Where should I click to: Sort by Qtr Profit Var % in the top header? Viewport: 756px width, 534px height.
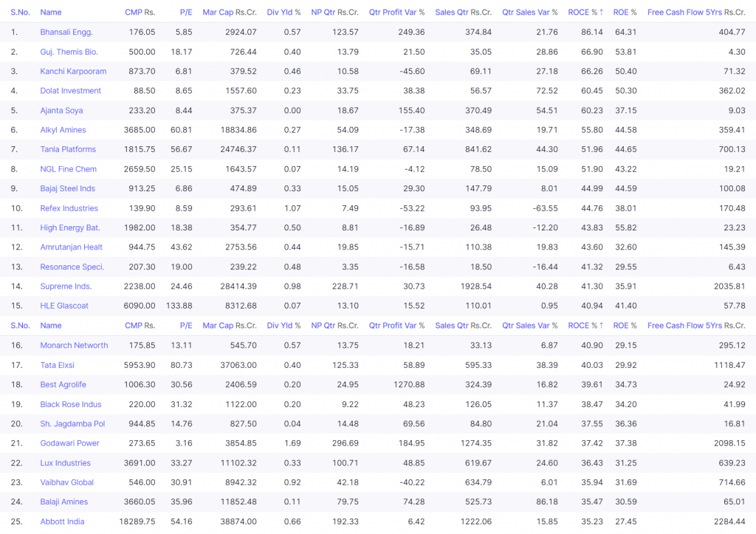(396, 12)
